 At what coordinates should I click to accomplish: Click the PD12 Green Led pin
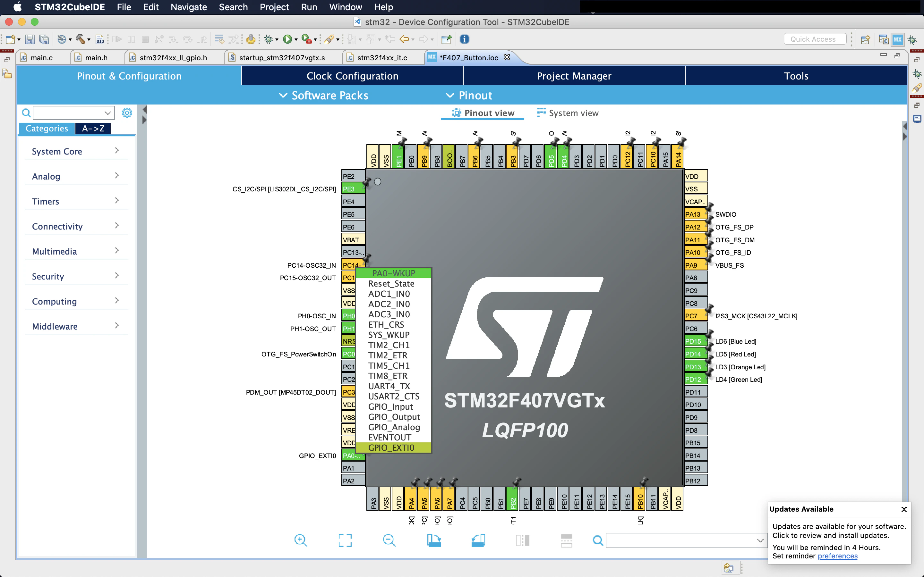pyautogui.click(x=693, y=379)
